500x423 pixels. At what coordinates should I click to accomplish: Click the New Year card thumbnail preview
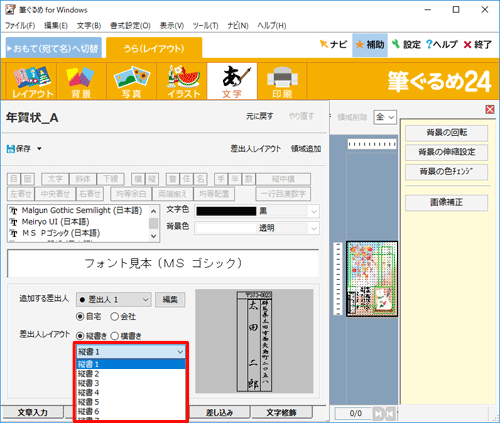[372, 279]
